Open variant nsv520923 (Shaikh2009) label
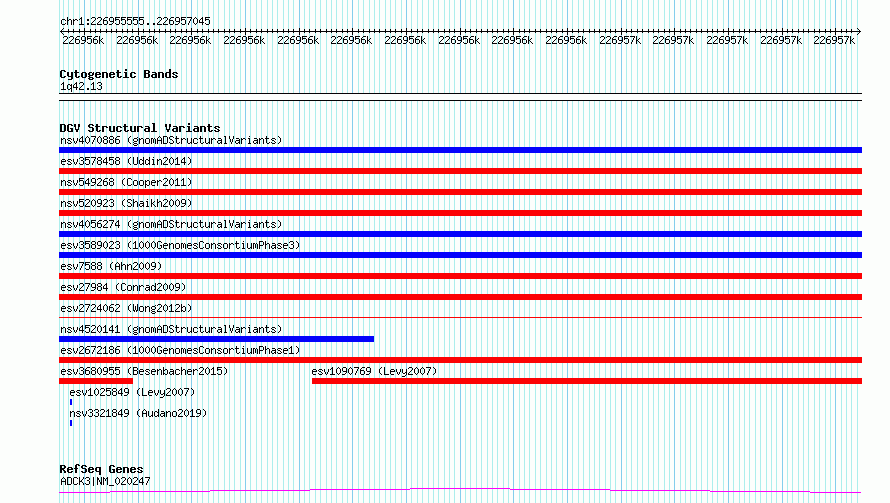Image resolution: width=890 pixels, height=503 pixels. coord(126,203)
